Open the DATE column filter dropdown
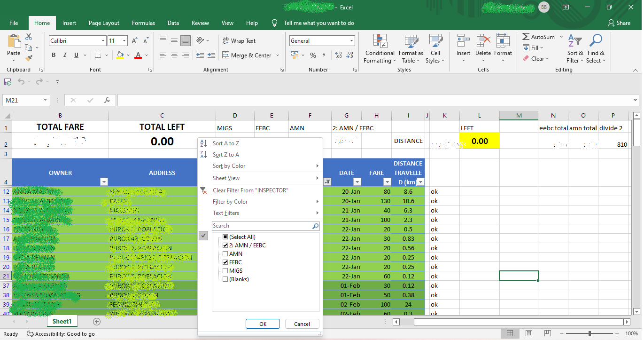 pos(357,182)
